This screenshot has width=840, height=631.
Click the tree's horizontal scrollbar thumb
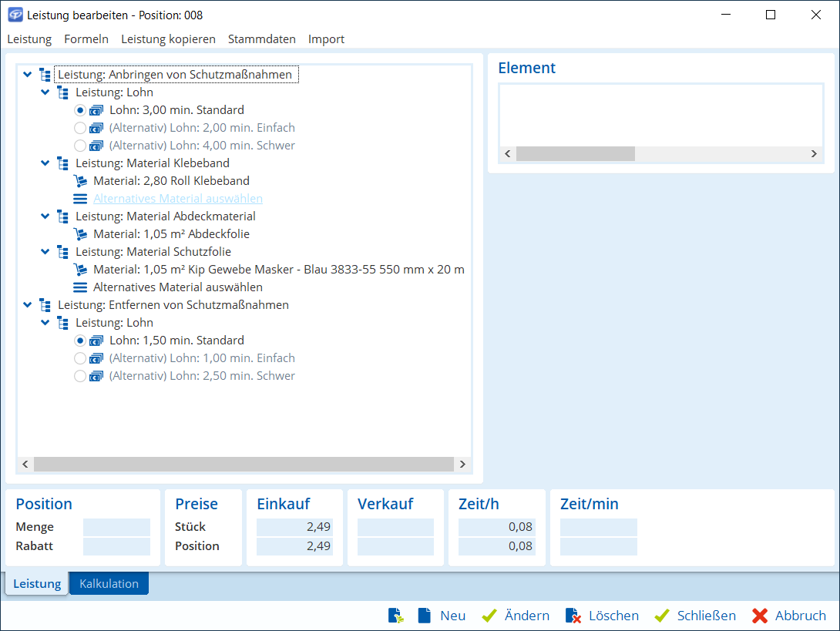coord(244,465)
